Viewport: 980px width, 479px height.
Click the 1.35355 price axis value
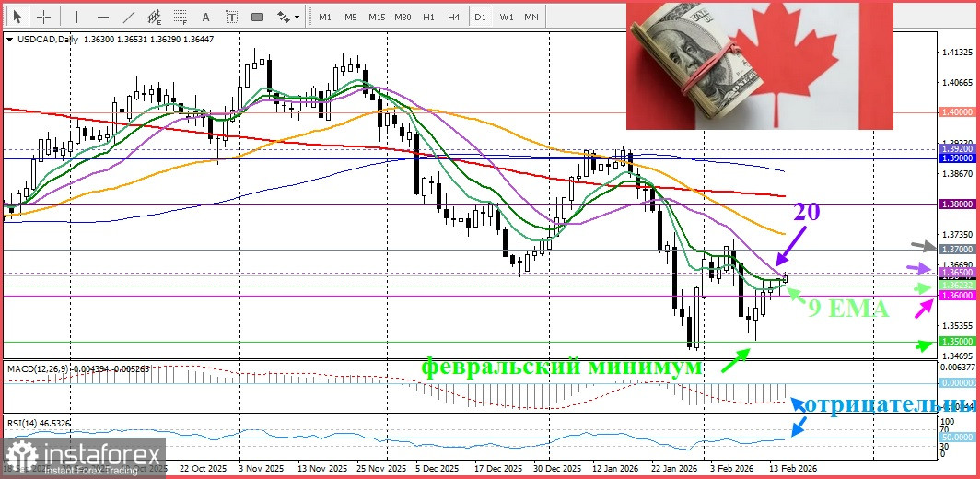pyautogui.click(x=956, y=326)
